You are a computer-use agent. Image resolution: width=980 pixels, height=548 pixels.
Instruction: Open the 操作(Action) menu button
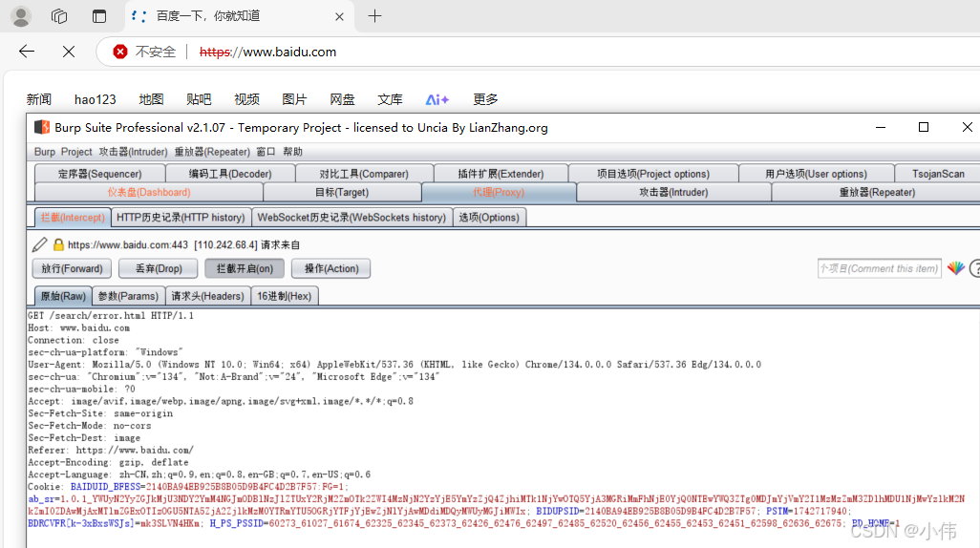(x=330, y=268)
